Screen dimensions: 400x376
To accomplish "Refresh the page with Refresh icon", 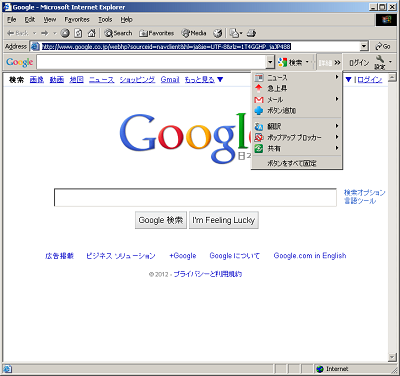I will point(78,33).
